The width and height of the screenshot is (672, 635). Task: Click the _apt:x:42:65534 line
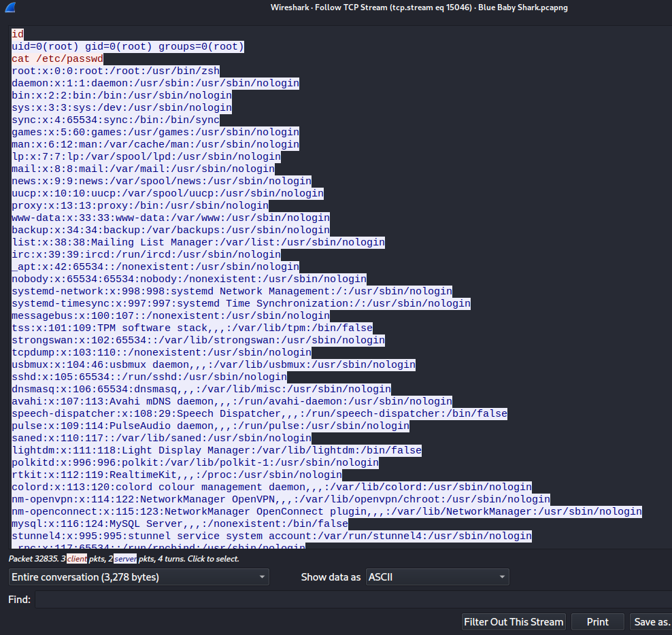(156, 267)
